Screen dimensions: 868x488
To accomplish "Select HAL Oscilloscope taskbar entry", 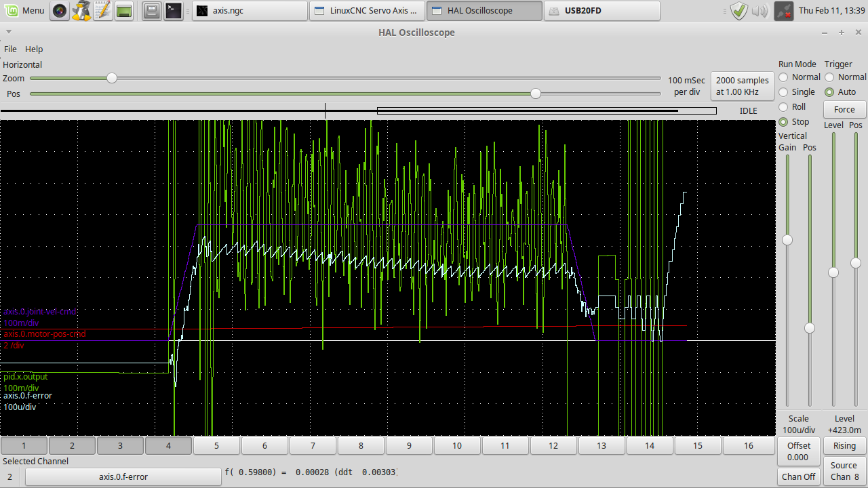I will tap(485, 11).
